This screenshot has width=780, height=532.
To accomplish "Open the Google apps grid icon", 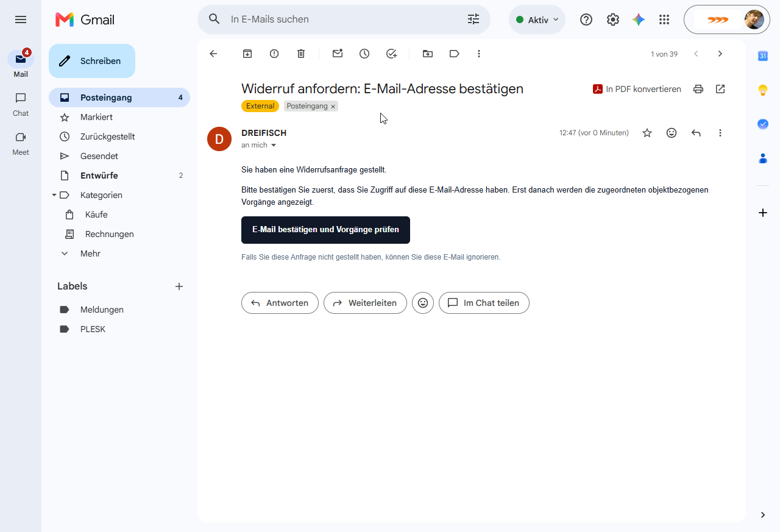I will [664, 20].
